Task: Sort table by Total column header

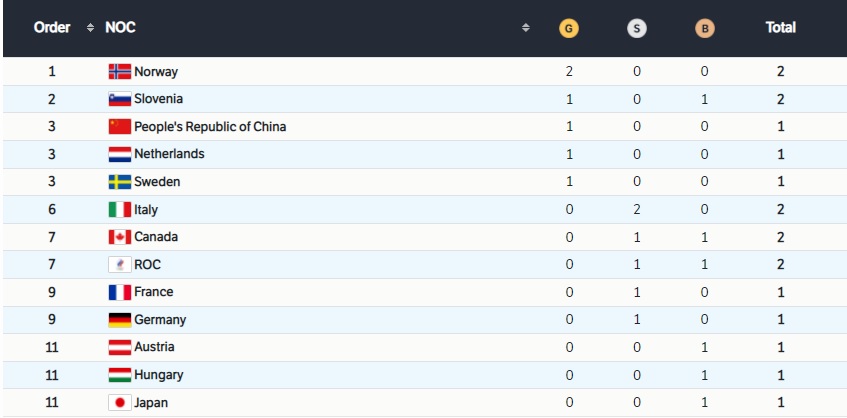Action: [x=780, y=28]
